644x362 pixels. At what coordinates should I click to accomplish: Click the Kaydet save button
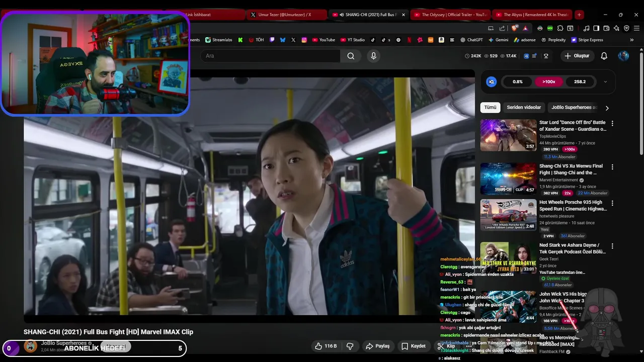click(414, 346)
